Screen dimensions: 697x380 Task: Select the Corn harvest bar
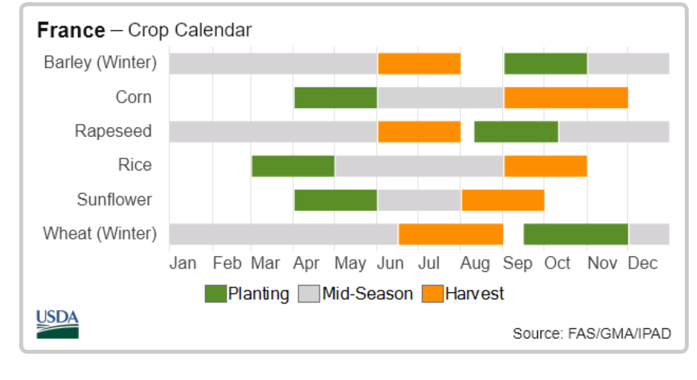pos(566,98)
